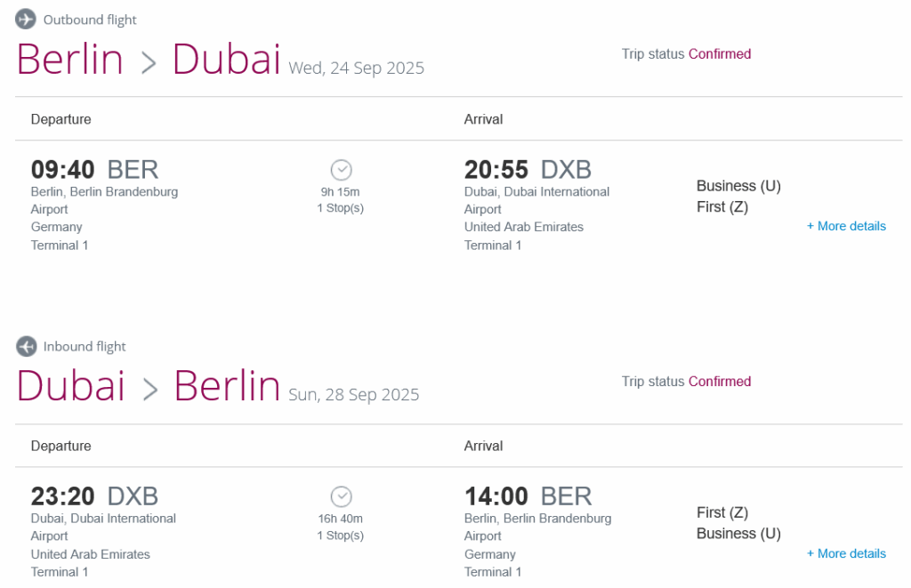This screenshot has height=588, width=911.
Task: Click the arrow between Dubai and Berlin
Action: pos(149,390)
